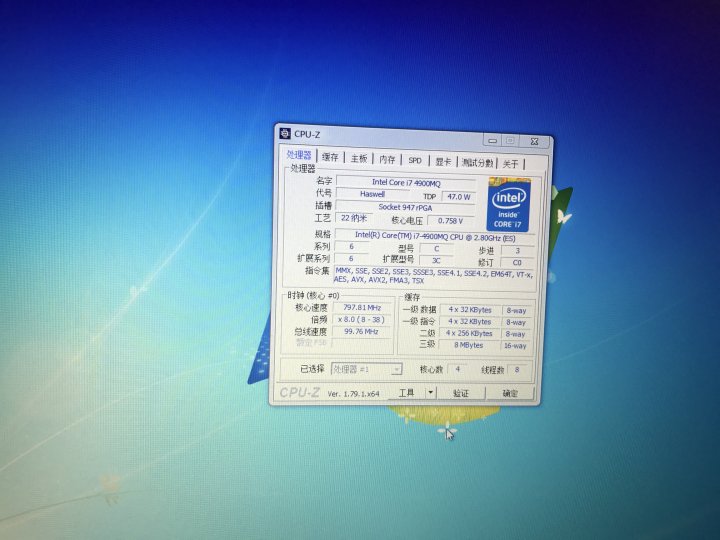Click the version text Ver. 1.79.1.x64
Viewport: 720px width, 540px height.
pos(354,394)
